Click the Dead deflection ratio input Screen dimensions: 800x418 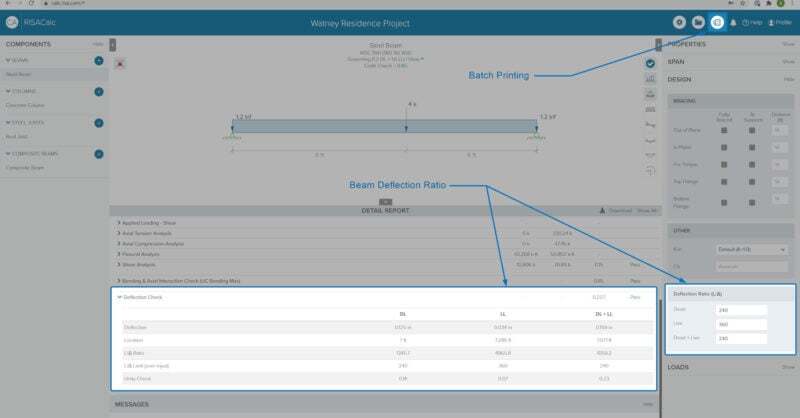coord(740,310)
